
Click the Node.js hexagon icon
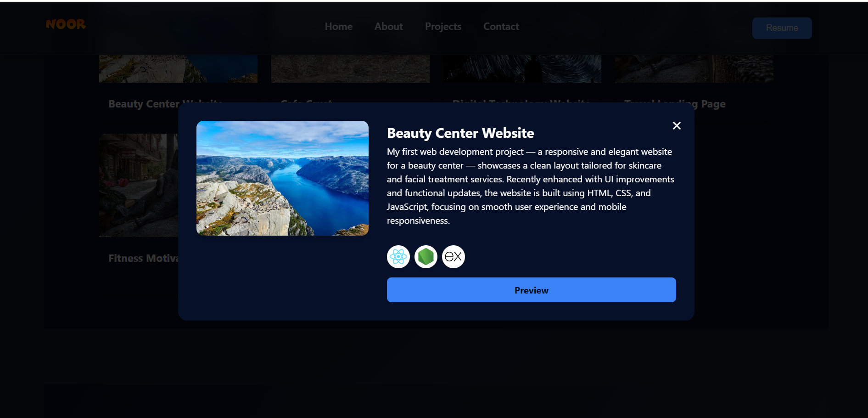tap(426, 256)
